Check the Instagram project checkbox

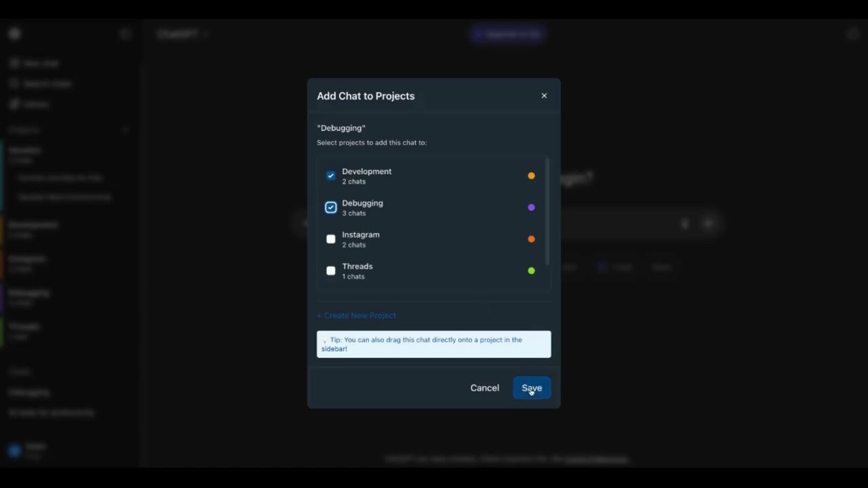tap(331, 239)
